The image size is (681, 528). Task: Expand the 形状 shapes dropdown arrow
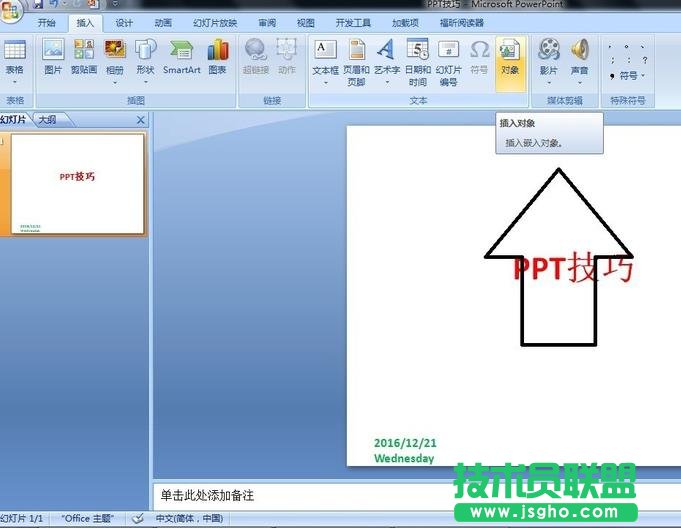tap(145, 82)
